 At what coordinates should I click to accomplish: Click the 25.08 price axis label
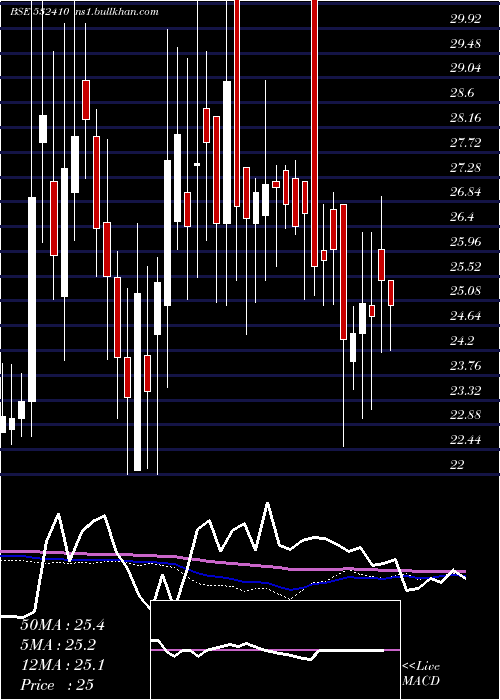coord(465,292)
